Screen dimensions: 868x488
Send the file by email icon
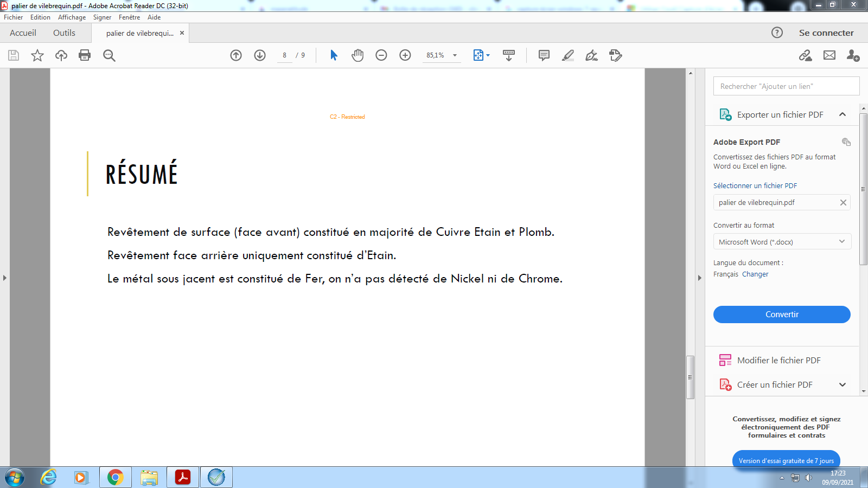click(x=829, y=55)
